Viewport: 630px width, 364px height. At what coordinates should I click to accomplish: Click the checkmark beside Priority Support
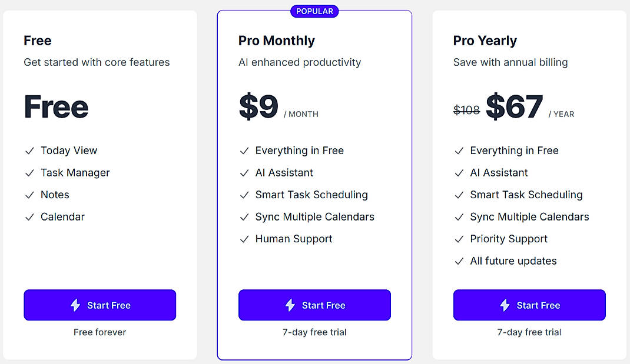point(459,239)
